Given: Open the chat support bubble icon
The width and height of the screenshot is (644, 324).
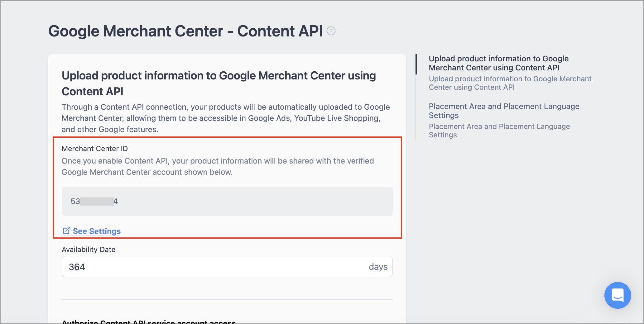Looking at the screenshot, I should pos(618,295).
